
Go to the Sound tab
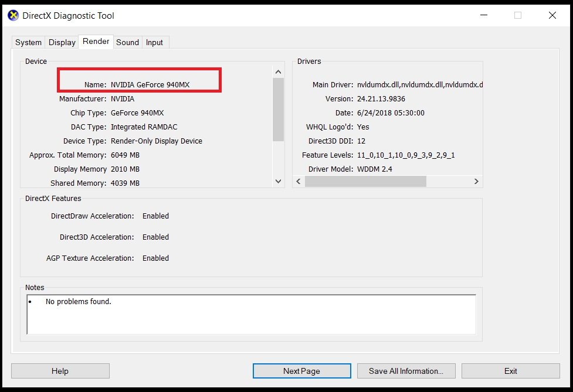[127, 42]
